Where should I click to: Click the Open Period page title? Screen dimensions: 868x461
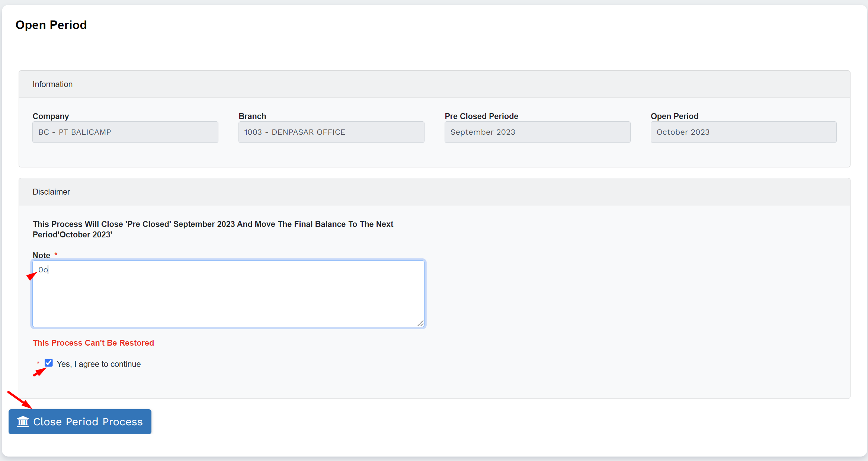point(51,25)
